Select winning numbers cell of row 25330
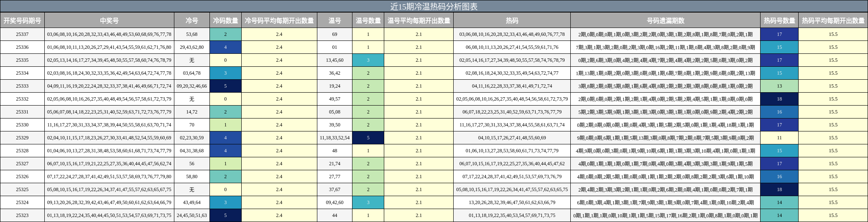Image resolution: width=868 pixels, height=222 pixels. (x=109, y=125)
